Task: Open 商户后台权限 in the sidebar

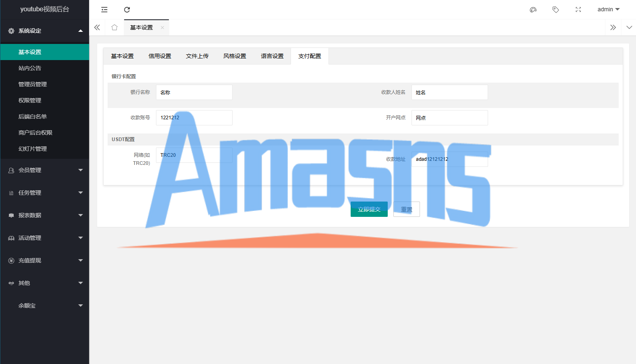Action: 45,133
